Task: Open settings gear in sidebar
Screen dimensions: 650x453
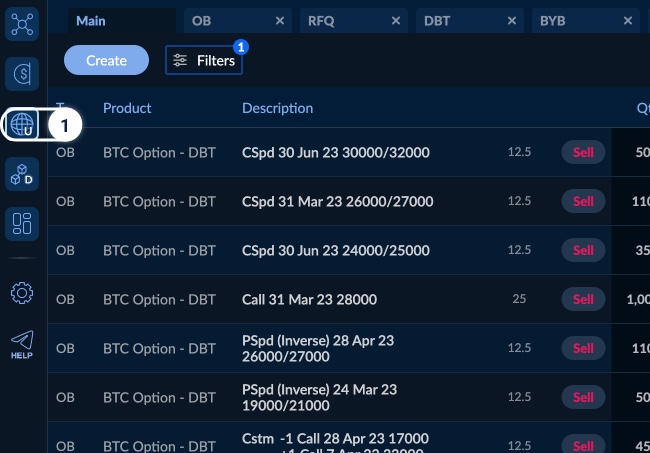Action: pyautogui.click(x=22, y=292)
